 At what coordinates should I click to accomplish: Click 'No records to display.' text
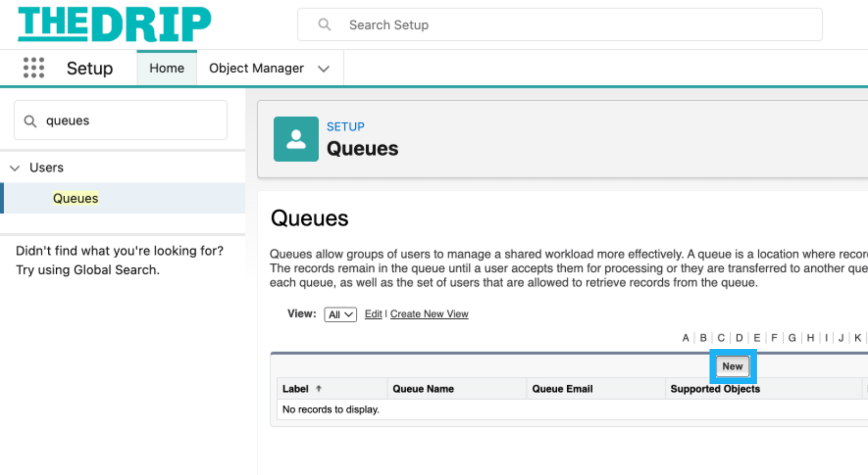[331, 409]
